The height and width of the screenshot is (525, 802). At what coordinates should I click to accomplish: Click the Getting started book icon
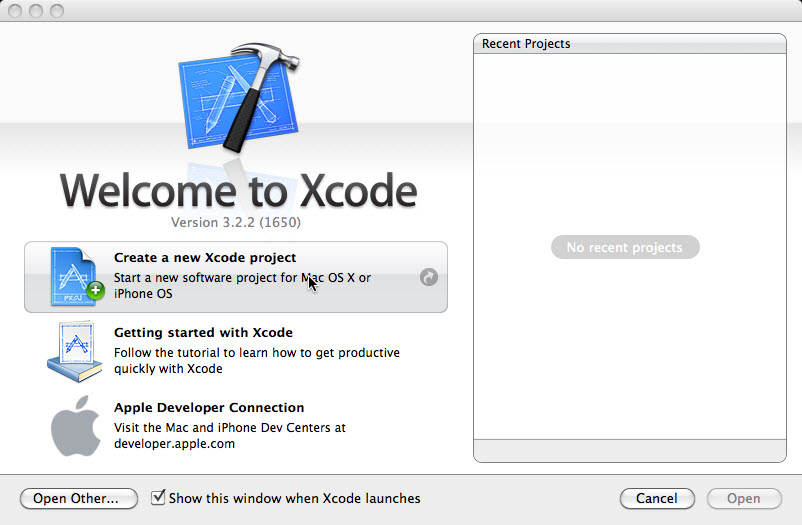[75, 352]
